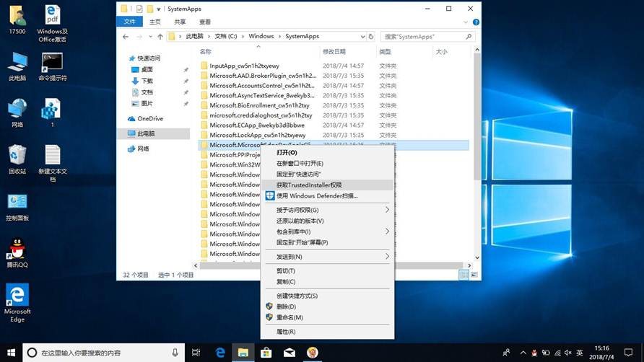Open 控制面板 desktop icon
This screenshot has height=362, width=644.
[17, 207]
